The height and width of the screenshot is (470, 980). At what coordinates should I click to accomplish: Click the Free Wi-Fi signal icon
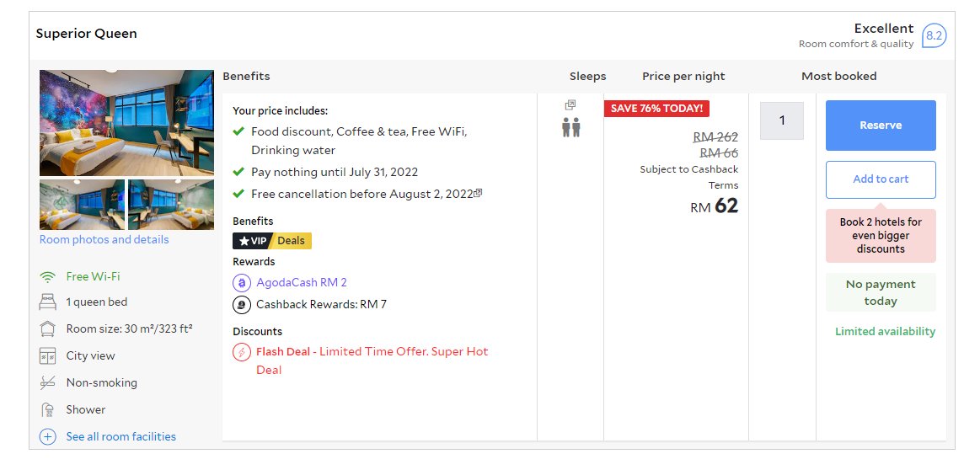(47, 277)
